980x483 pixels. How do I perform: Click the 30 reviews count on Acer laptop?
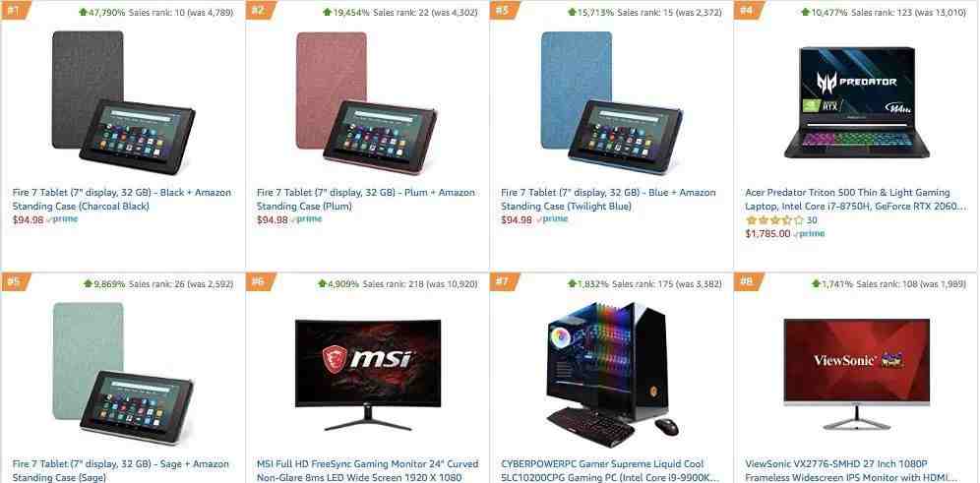tap(812, 220)
